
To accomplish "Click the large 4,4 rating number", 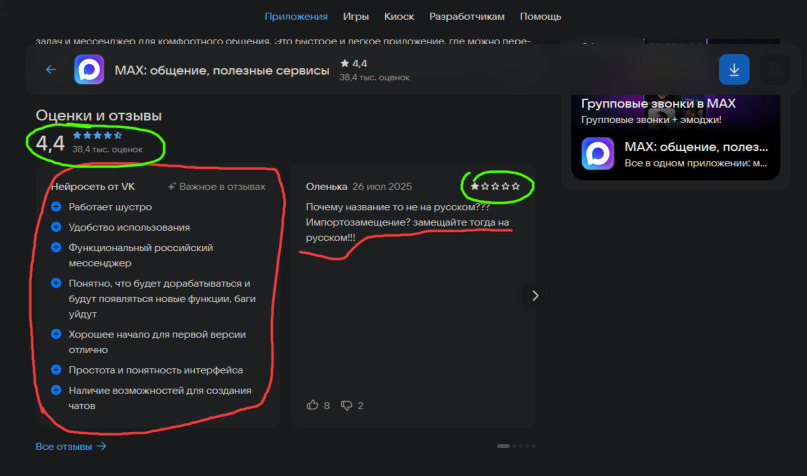I will coord(50,143).
